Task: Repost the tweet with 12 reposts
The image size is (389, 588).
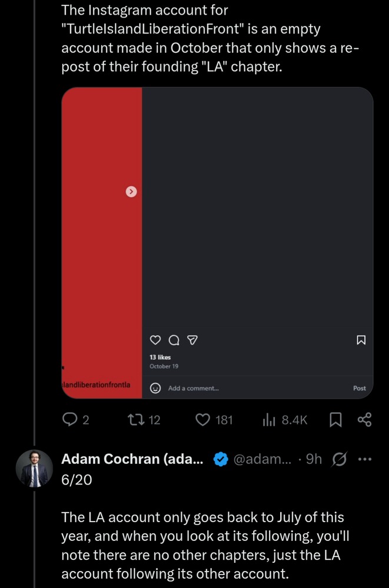Action: pyautogui.click(x=136, y=419)
